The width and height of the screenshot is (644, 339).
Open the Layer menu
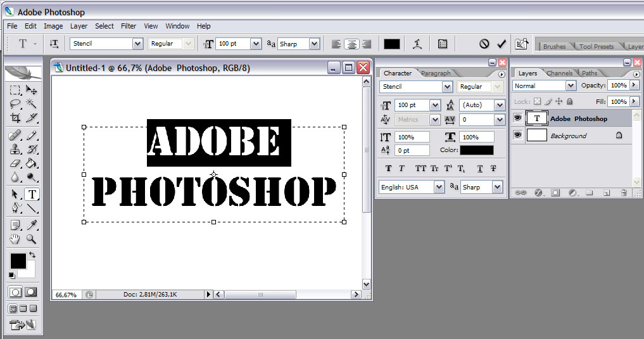point(79,26)
